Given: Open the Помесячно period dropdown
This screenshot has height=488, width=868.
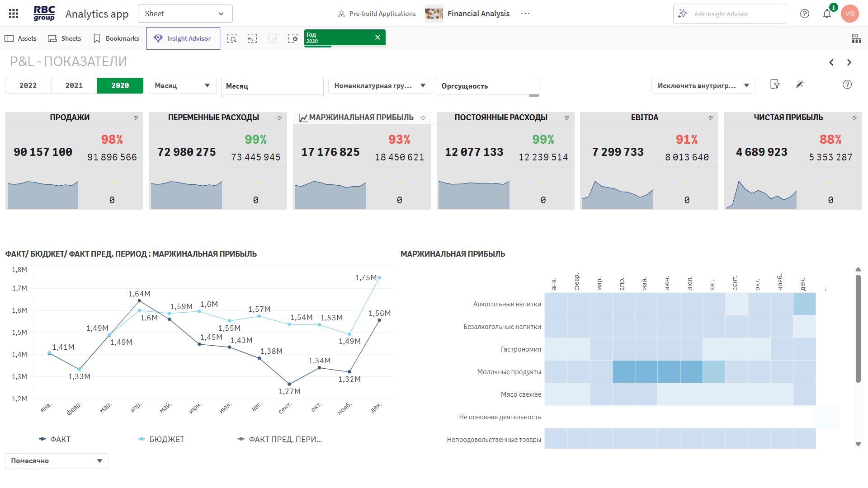Looking at the screenshot, I should (57, 461).
